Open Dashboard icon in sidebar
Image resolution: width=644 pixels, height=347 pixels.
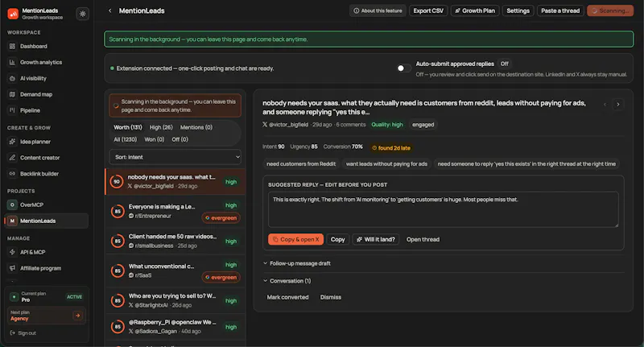pos(12,47)
